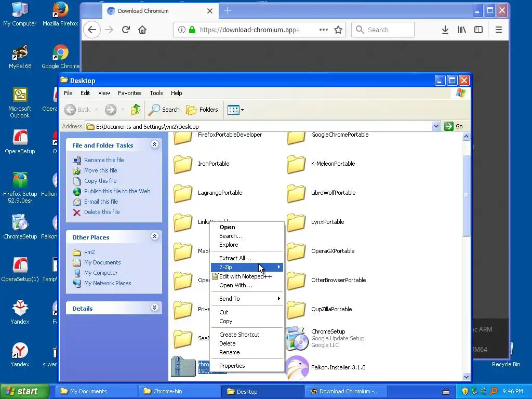Choose Rename in context menu
This screenshot has height=399, width=532.
tap(247, 352)
